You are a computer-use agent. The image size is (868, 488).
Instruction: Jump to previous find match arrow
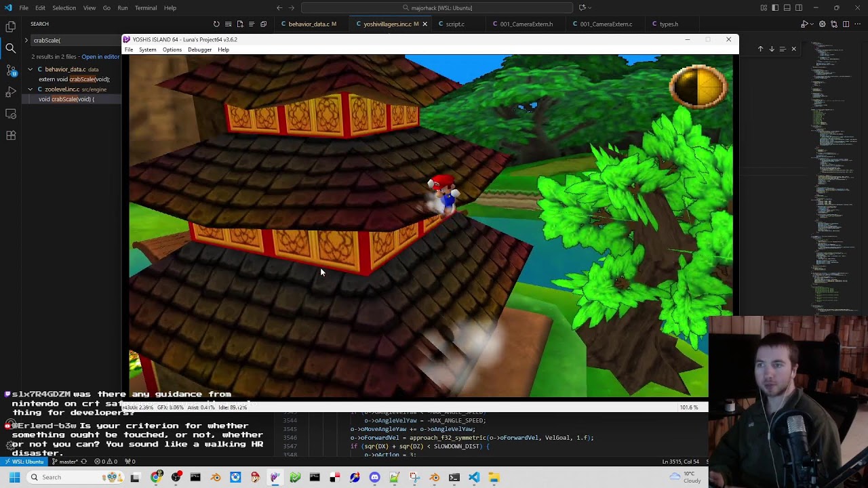pyautogui.click(x=760, y=49)
